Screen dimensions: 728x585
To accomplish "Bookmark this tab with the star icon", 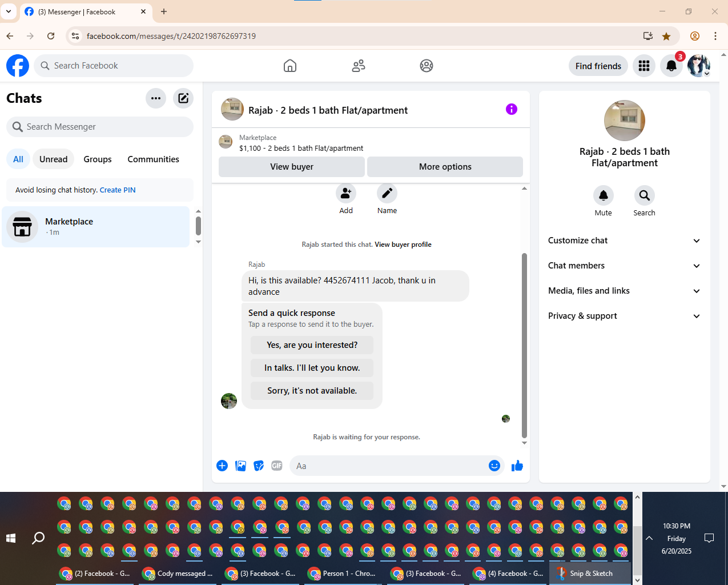I will (666, 36).
